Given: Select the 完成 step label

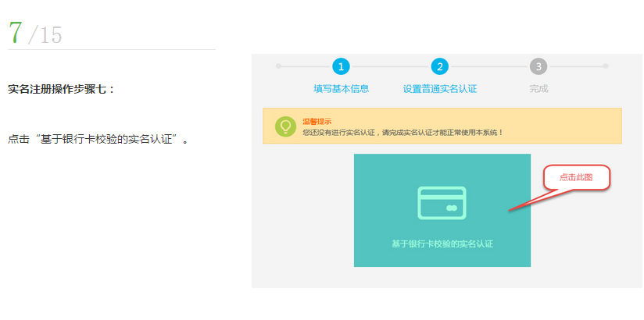Looking at the screenshot, I should [538, 89].
